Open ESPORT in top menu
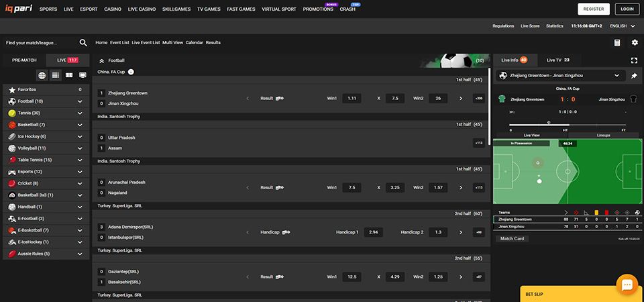This screenshot has width=644, height=302. [89, 9]
